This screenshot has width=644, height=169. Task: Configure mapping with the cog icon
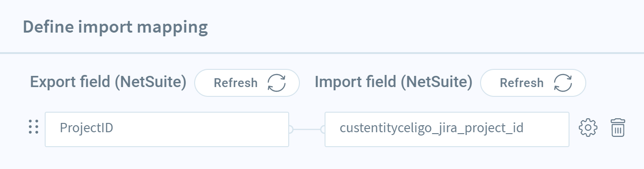(x=588, y=128)
